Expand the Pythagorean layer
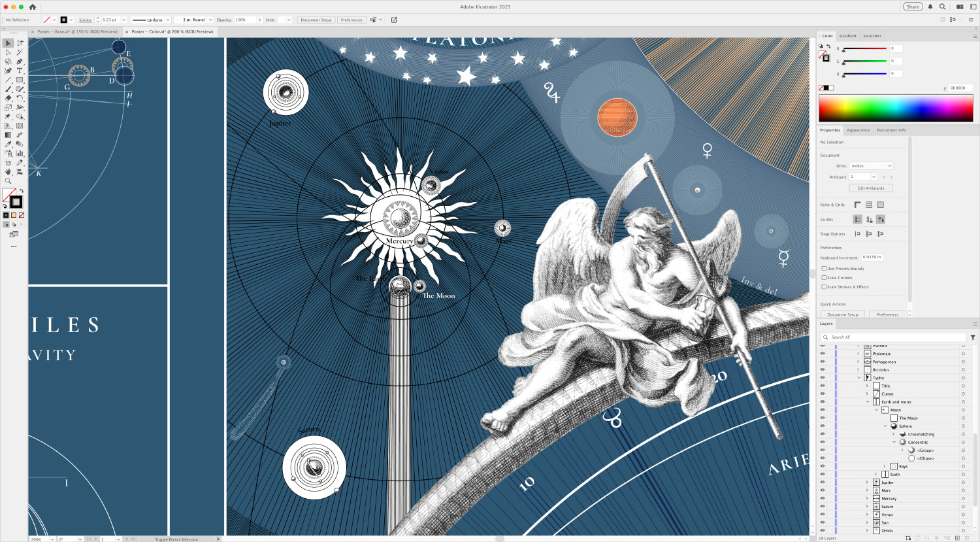Image resolution: width=980 pixels, height=542 pixels. (858, 362)
